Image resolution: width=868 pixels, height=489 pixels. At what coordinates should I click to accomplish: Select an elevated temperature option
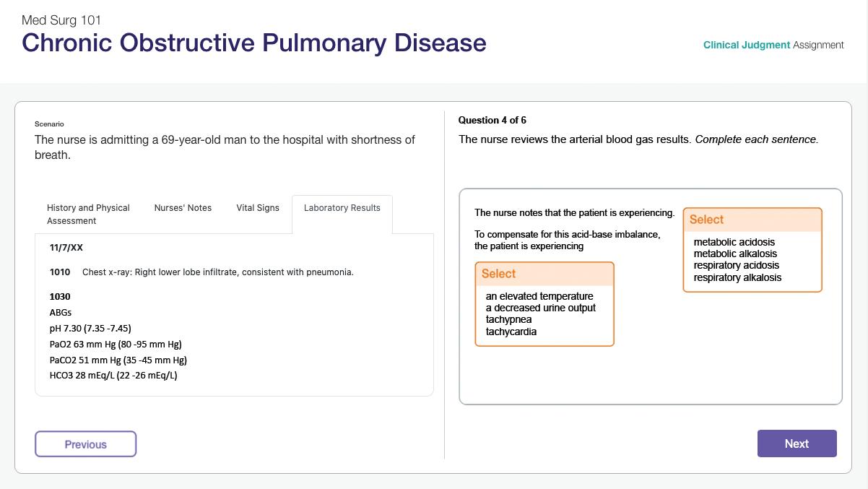[x=539, y=296]
